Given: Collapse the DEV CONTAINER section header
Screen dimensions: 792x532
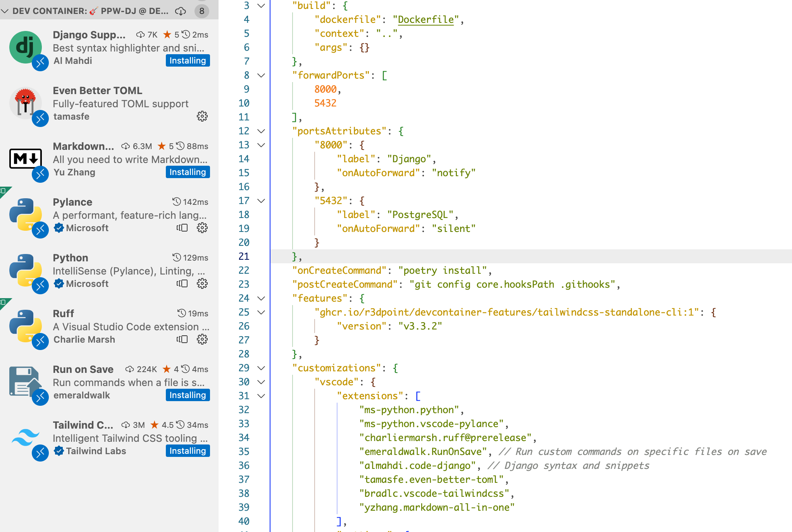Looking at the screenshot, I should click(5, 11).
